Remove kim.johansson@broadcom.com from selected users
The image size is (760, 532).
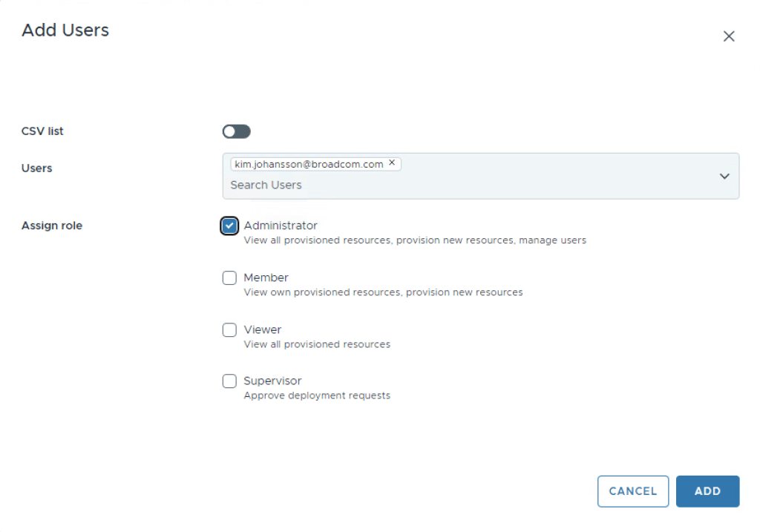(x=392, y=163)
